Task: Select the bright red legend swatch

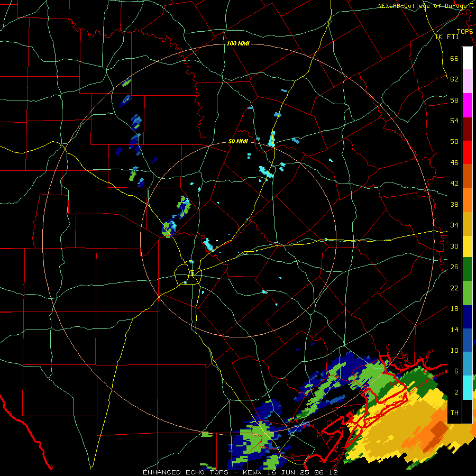Action: [467, 152]
